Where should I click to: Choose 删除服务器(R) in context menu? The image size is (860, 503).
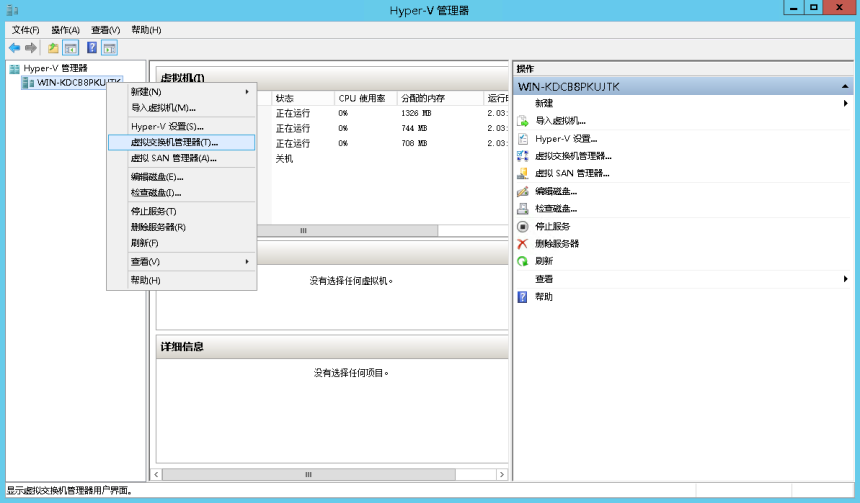pos(182,228)
